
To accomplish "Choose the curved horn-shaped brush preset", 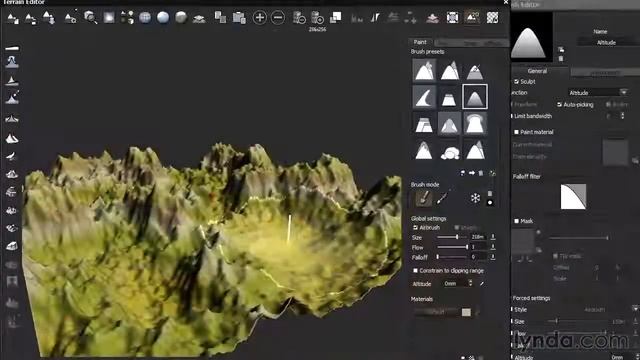I will (x=424, y=97).
